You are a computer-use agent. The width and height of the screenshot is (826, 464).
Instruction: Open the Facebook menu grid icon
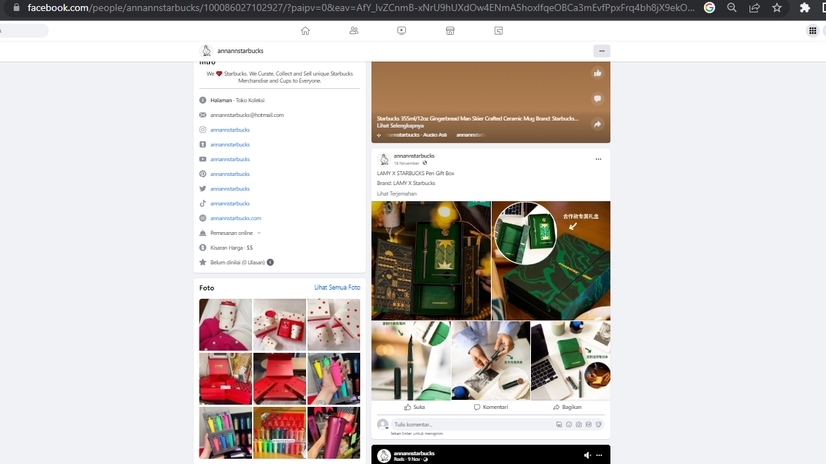click(x=812, y=31)
